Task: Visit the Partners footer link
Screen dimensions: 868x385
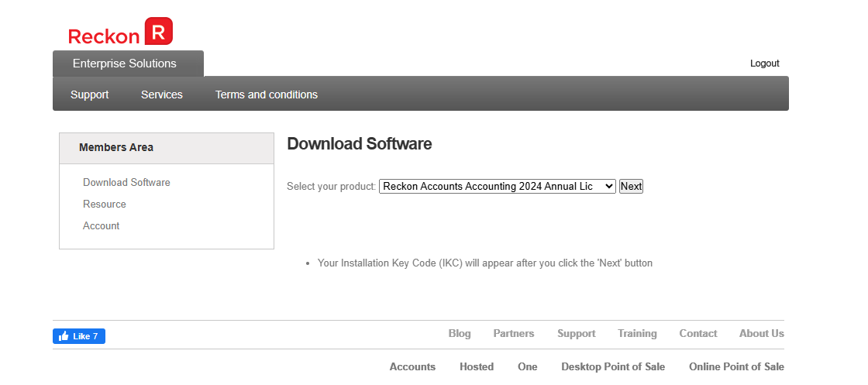Action: [x=514, y=334]
